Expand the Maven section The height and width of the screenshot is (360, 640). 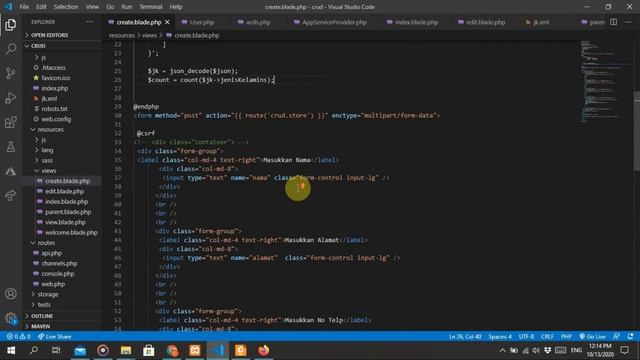(40, 327)
